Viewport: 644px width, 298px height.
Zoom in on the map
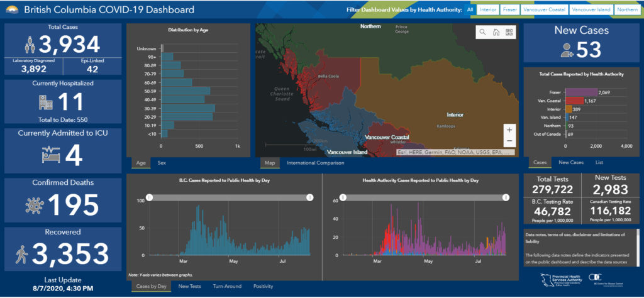(509, 130)
